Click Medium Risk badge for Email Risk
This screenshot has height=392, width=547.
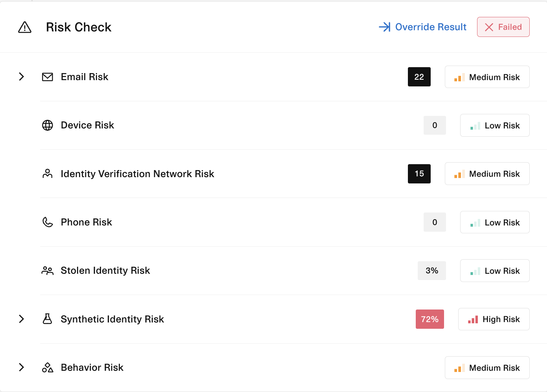[487, 77]
